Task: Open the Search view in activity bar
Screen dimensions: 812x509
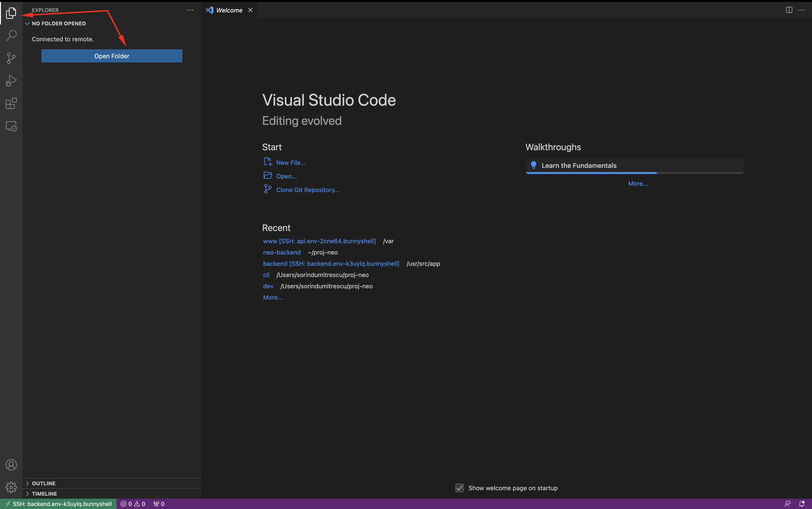Action: click(11, 35)
